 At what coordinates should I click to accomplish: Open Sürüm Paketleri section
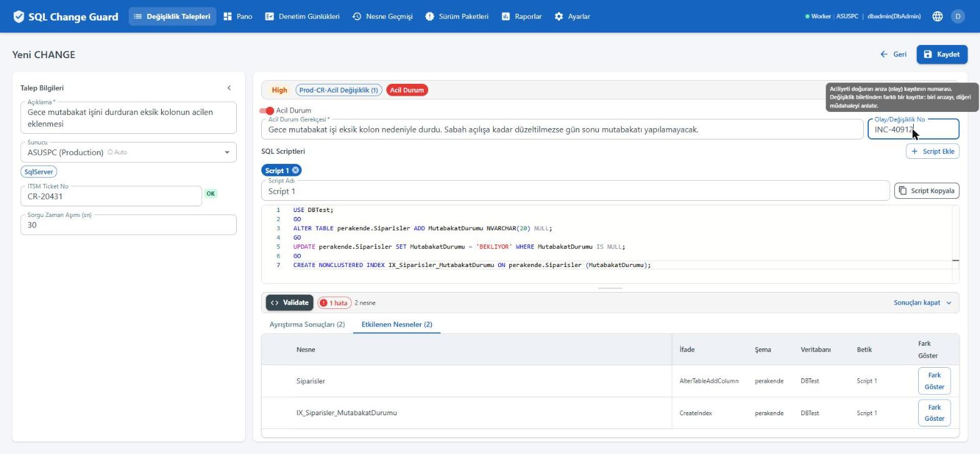(x=457, y=16)
